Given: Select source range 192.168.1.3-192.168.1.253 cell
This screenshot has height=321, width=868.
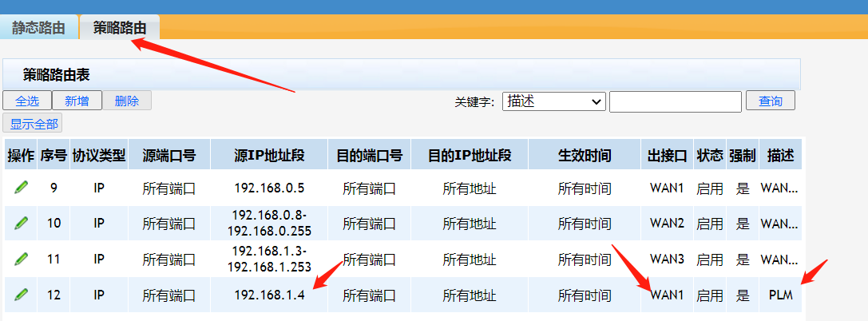Looking at the screenshot, I should 269,259.
